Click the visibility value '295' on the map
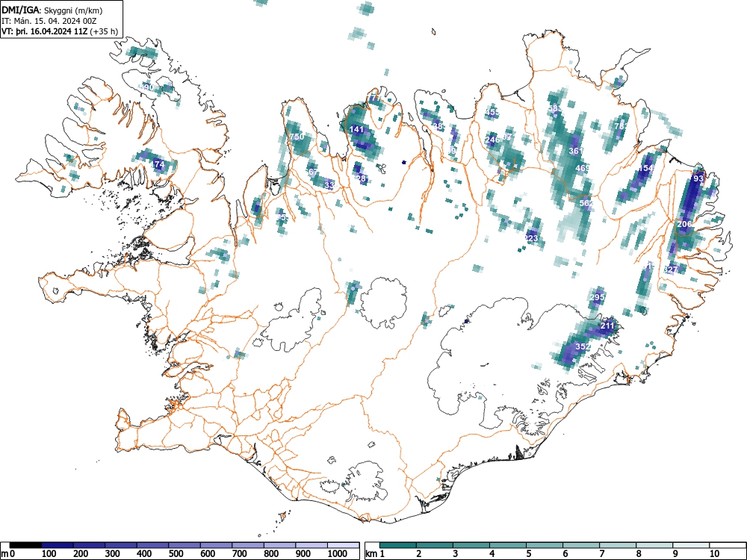Image resolution: width=747 pixels, height=560 pixels. coord(597,297)
